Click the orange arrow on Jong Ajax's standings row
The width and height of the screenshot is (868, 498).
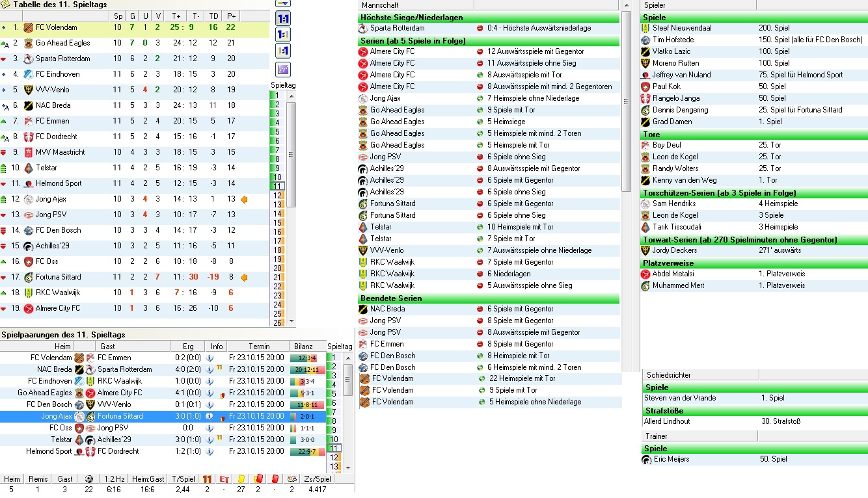click(x=244, y=199)
